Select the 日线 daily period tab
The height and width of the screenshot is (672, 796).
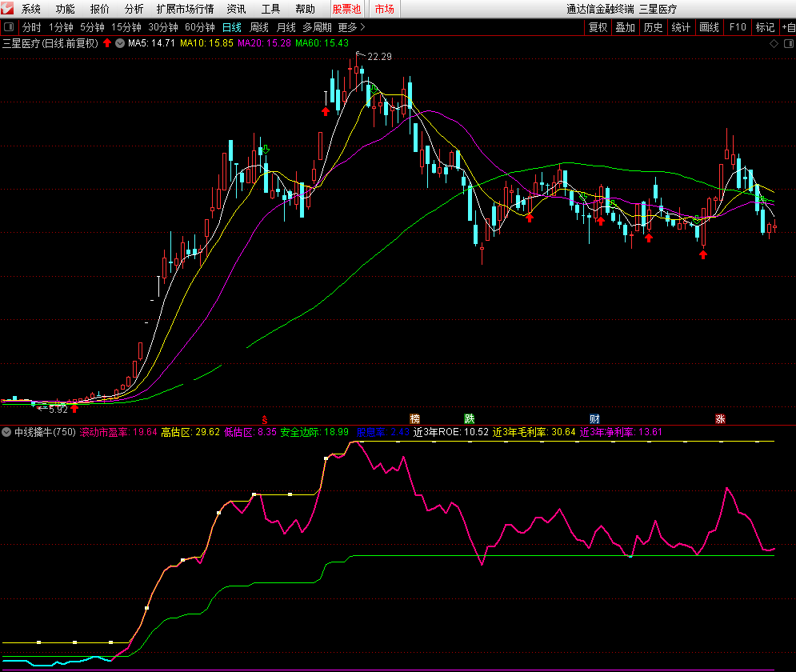pyautogui.click(x=232, y=27)
